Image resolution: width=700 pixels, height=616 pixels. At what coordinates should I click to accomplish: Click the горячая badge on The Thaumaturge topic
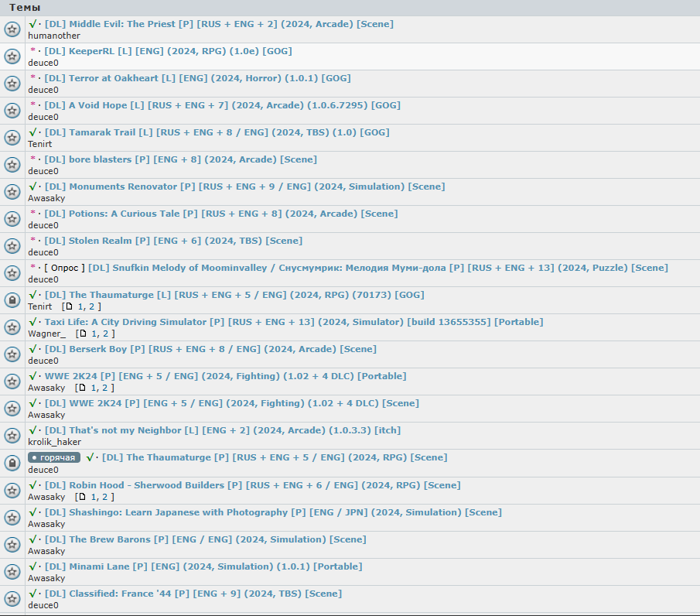54,457
